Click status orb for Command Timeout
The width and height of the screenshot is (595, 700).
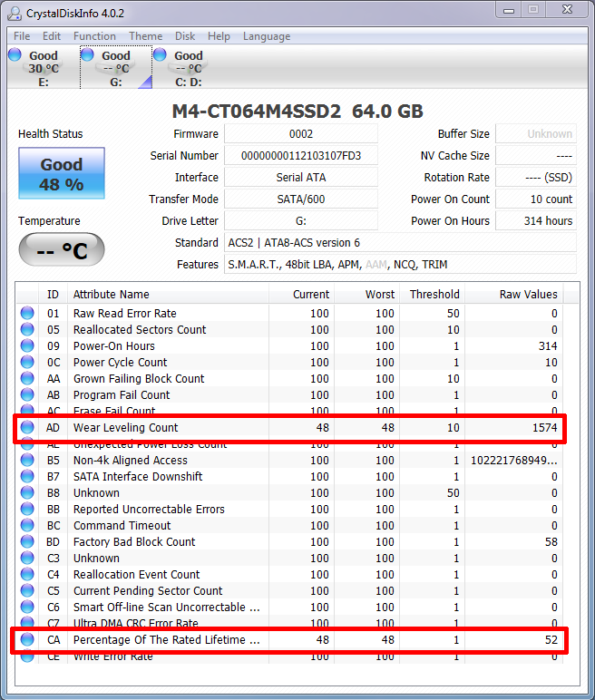coord(27,525)
